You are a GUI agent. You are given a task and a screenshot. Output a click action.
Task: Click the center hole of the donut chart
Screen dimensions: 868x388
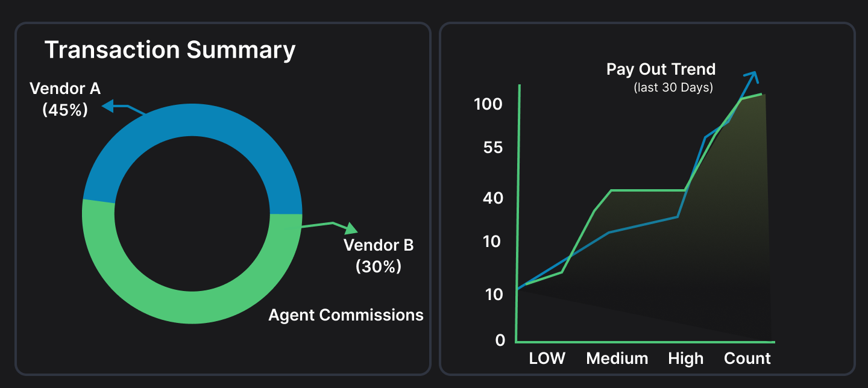point(192,214)
